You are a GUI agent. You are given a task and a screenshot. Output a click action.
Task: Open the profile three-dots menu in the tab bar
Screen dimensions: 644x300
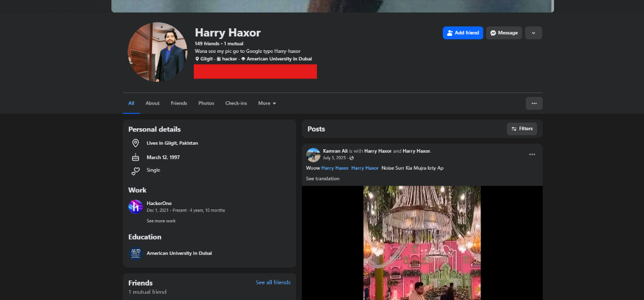point(534,103)
